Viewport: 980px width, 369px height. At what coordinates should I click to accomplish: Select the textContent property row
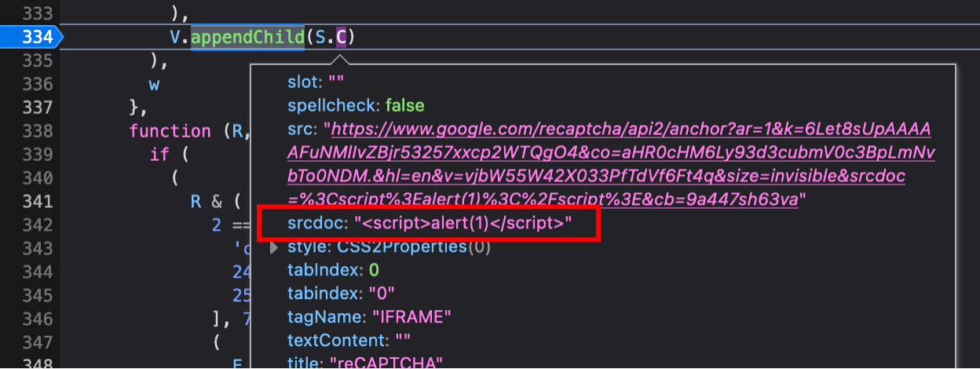[x=349, y=340]
